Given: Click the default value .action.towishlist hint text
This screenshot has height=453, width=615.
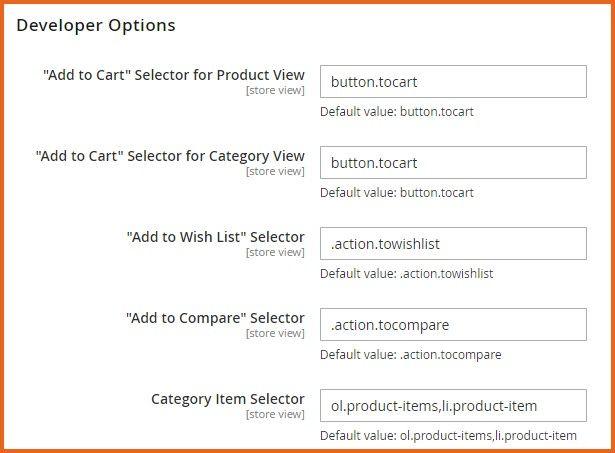Looking at the screenshot, I should 406,274.
